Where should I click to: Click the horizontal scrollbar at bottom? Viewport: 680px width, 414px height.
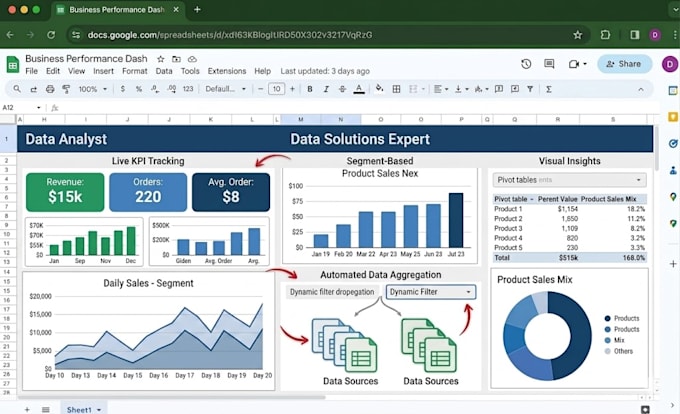171,397
